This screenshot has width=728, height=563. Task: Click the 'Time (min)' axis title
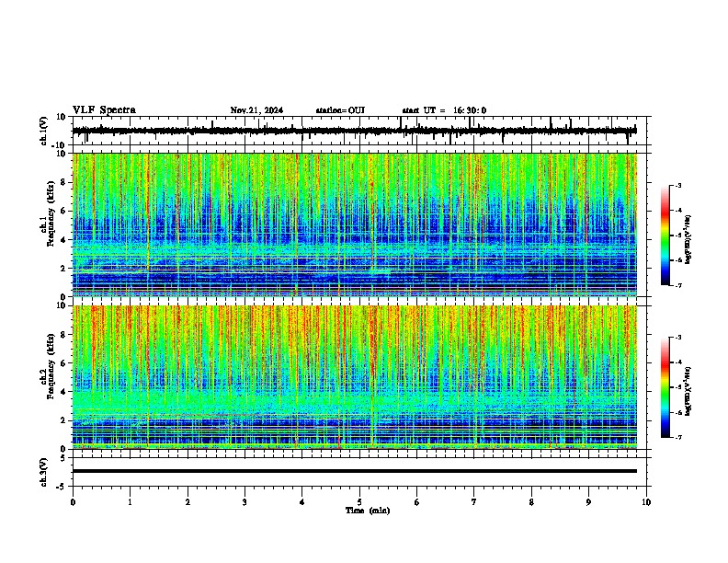pyautogui.click(x=368, y=511)
